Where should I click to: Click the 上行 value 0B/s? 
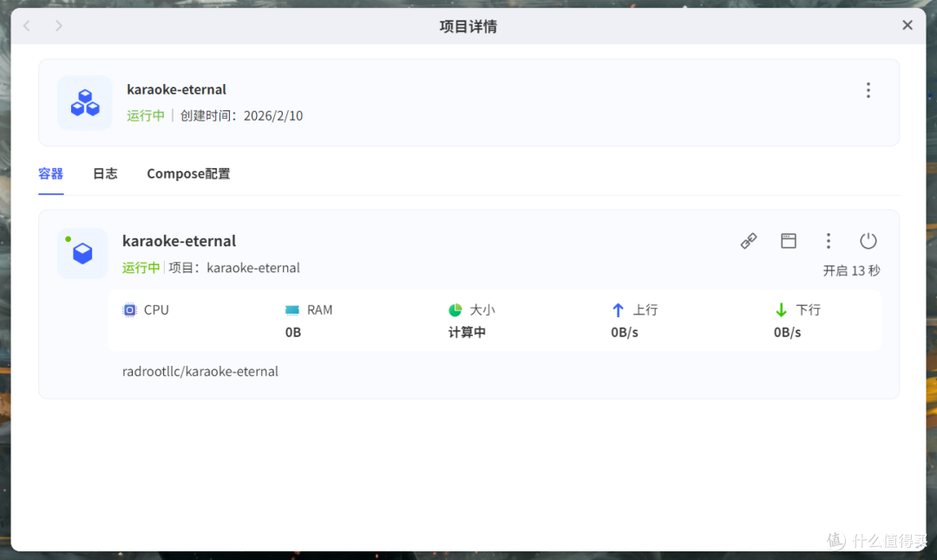pyautogui.click(x=625, y=333)
